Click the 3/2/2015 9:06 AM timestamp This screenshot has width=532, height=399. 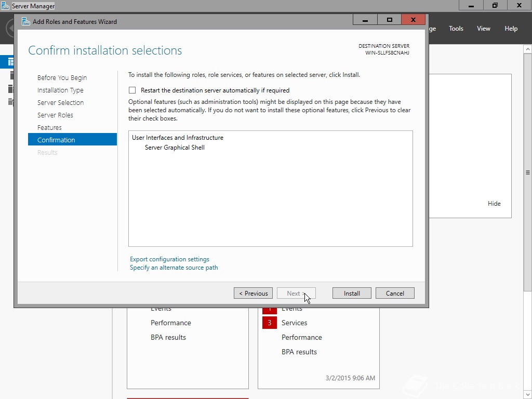(350, 378)
